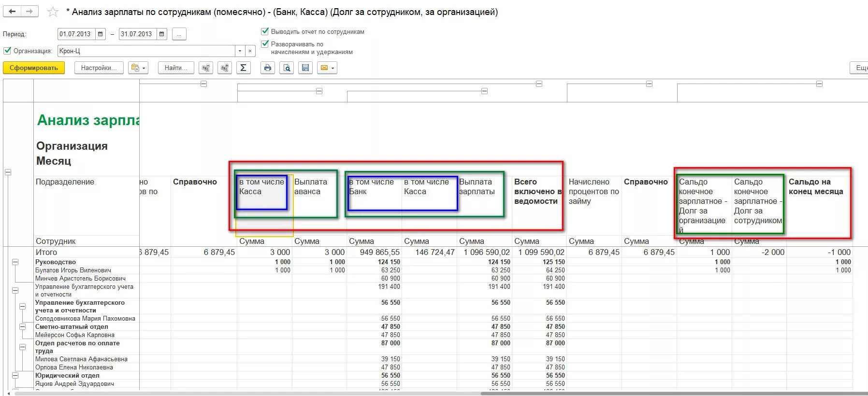This screenshot has height=396, width=868.
Task: Select employee Солодовникова Мария Пахомовна
Action: pyautogui.click(x=85, y=319)
